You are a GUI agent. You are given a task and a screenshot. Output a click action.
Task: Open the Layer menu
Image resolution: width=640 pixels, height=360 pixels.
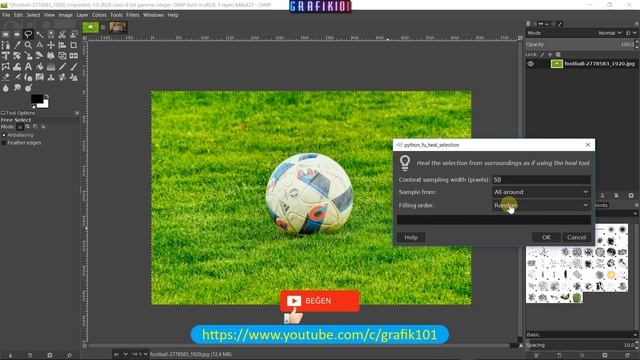click(82, 15)
